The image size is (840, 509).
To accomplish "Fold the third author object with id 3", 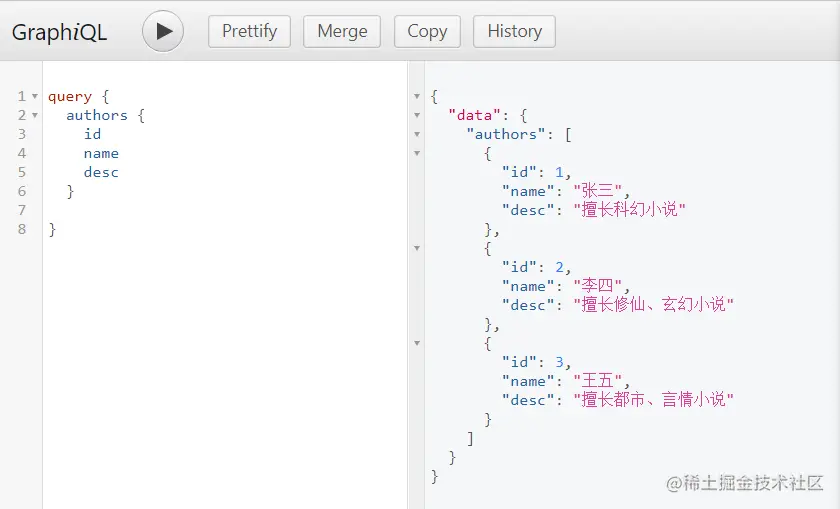I will click(417, 344).
